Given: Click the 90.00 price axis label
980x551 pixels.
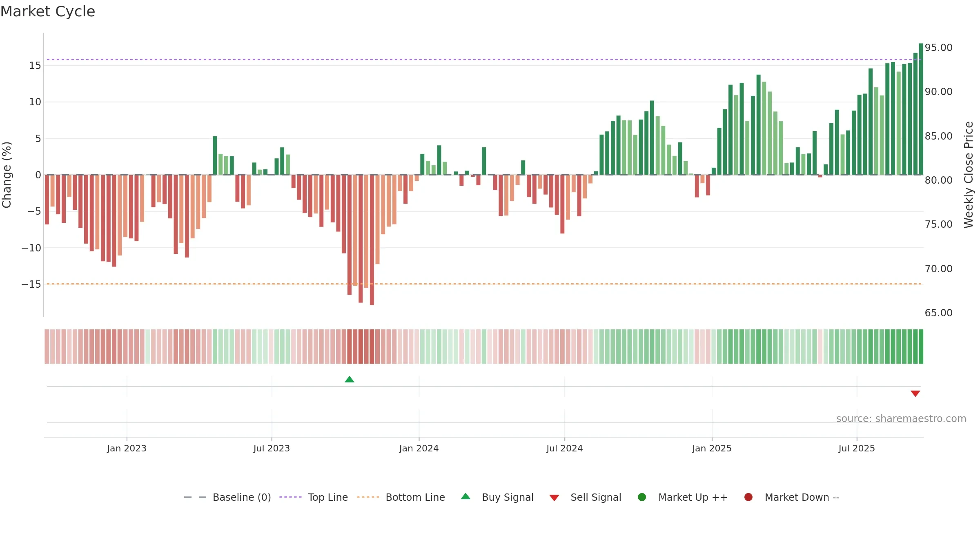Looking at the screenshot, I should tap(939, 92).
